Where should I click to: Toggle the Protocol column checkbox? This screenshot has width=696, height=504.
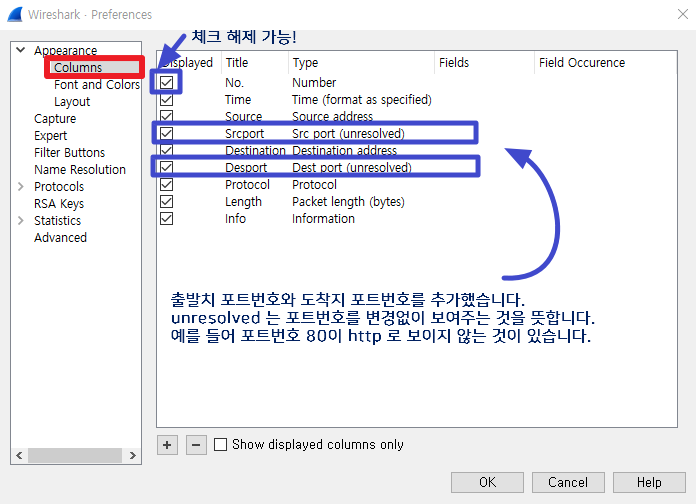166,184
